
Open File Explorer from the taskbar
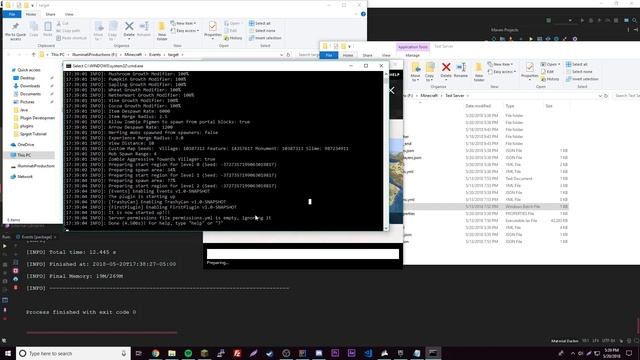point(172,353)
